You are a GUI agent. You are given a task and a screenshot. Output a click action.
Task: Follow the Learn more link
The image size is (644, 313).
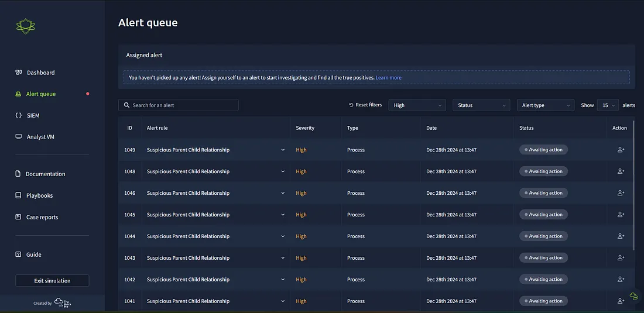tap(389, 78)
